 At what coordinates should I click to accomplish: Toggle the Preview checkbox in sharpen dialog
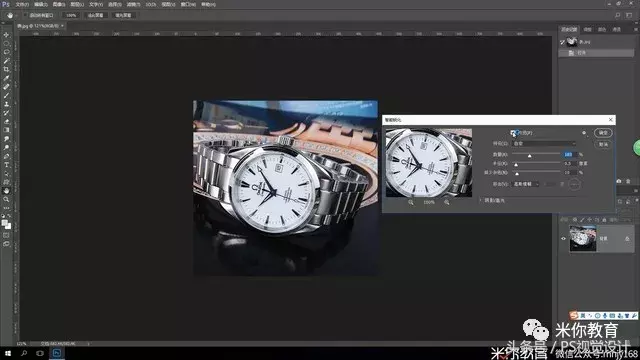coord(513,133)
